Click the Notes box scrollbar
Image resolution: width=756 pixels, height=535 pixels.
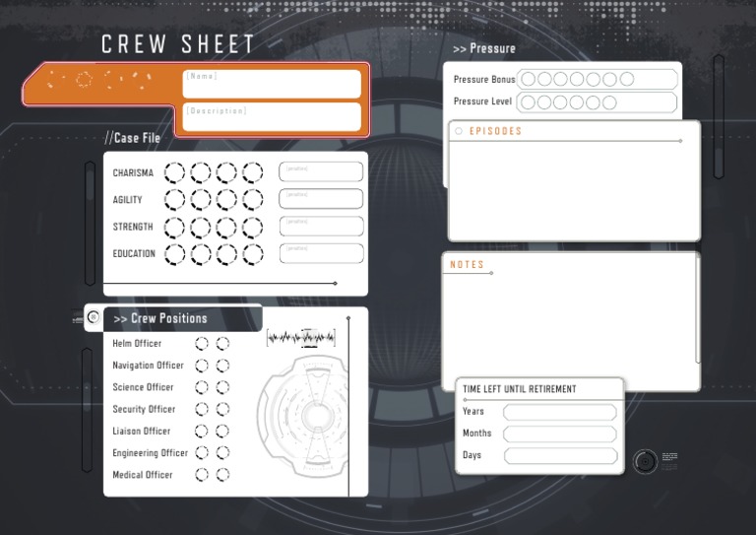point(697,308)
